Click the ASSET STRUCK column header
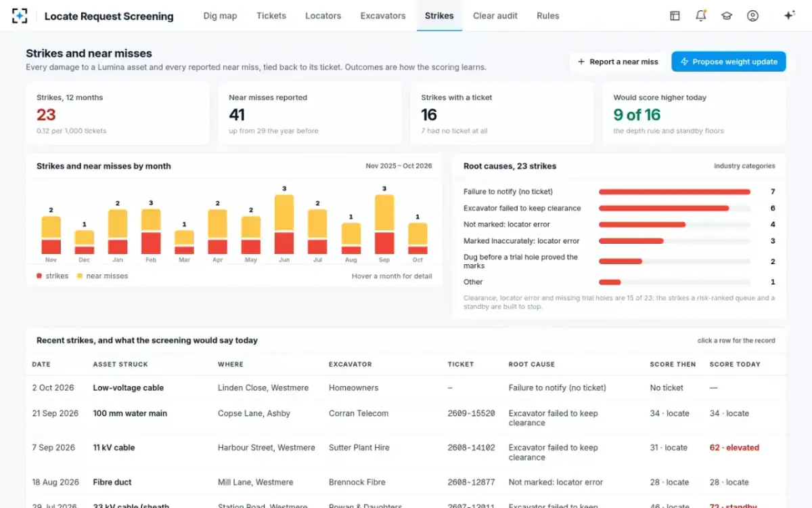 120,364
